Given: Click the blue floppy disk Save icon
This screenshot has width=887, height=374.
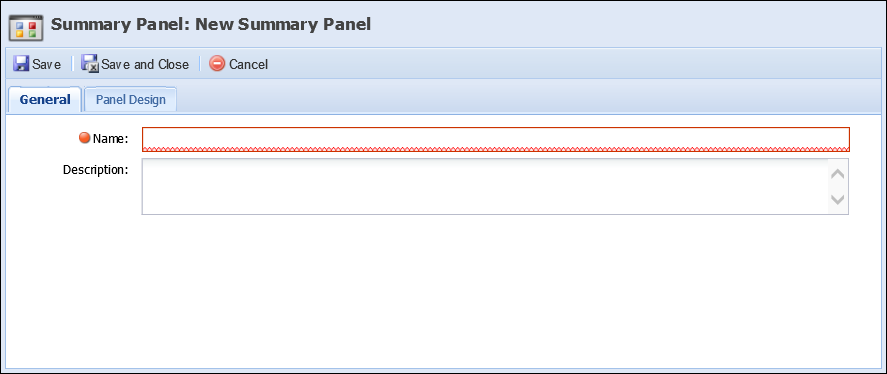Looking at the screenshot, I should click(21, 63).
